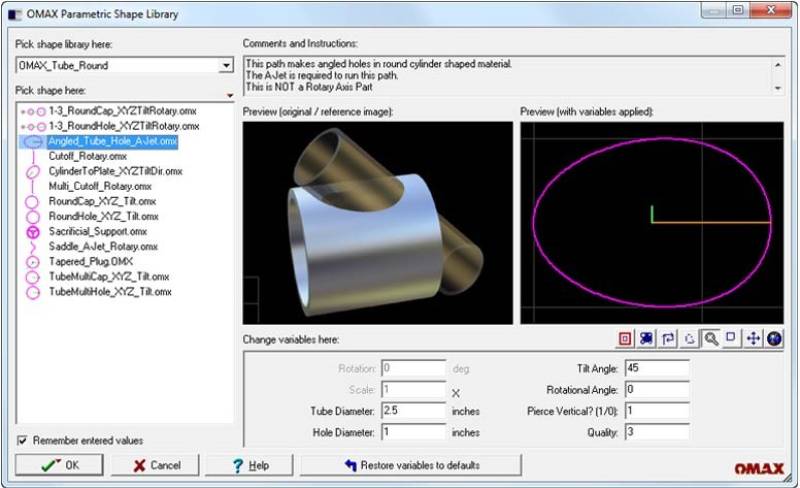Screen dimensions: 800x488
Task: Click the 1-3_RoundCap_XYZTiltRotary shape icon
Action: click(33, 111)
